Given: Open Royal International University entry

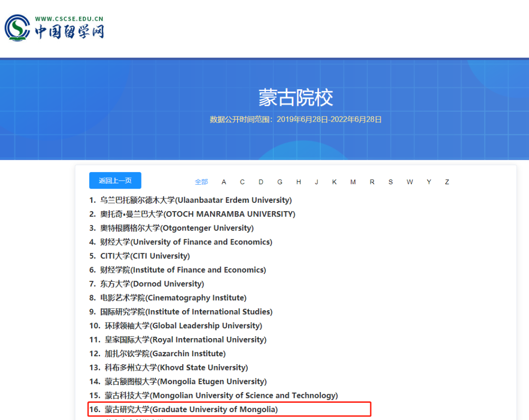Looking at the screenshot, I should [x=178, y=340].
